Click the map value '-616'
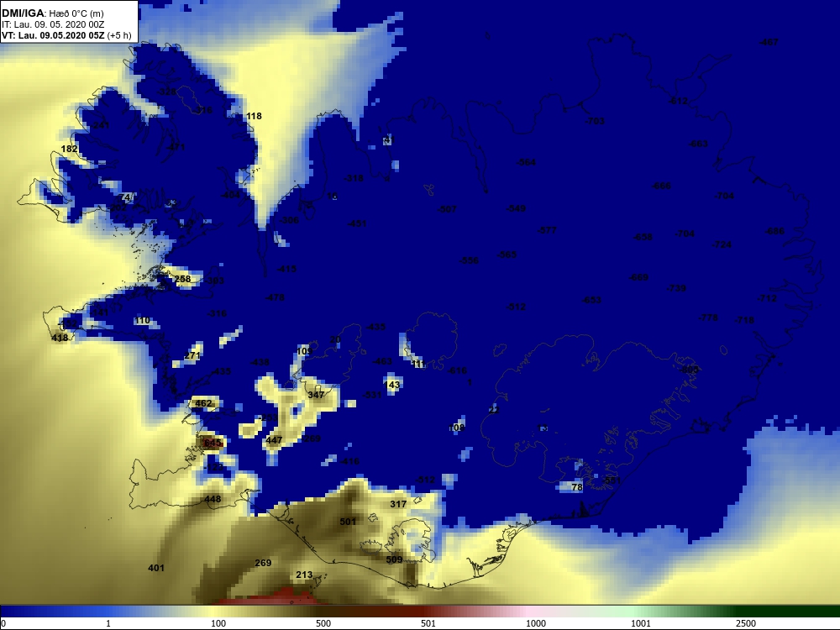 457,370
